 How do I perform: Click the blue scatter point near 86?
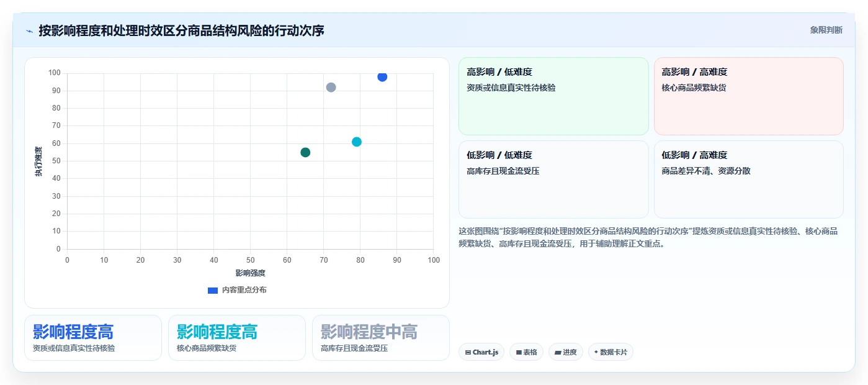[382, 76]
